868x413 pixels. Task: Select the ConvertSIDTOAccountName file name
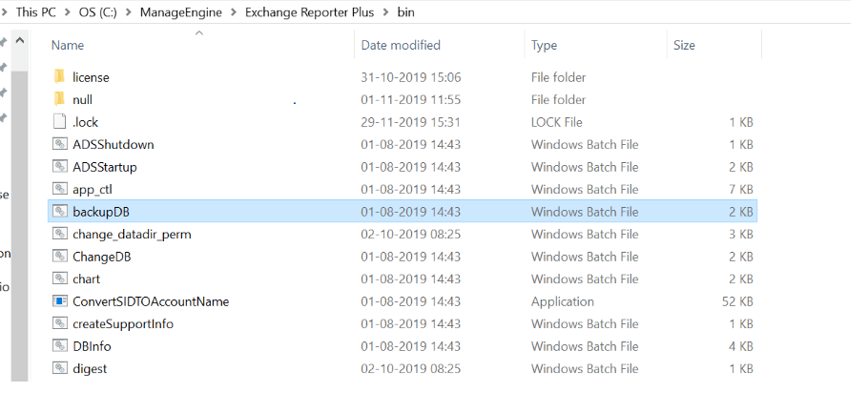pyautogui.click(x=151, y=301)
